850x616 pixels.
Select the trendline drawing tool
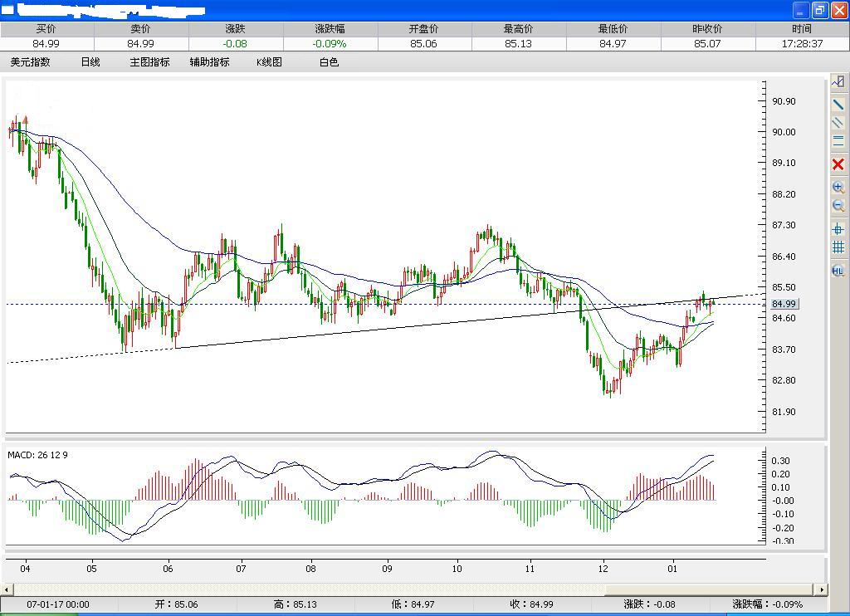tap(838, 103)
